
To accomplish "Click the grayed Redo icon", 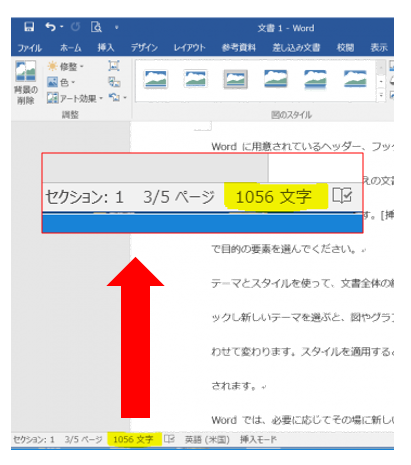I will tap(76, 27).
